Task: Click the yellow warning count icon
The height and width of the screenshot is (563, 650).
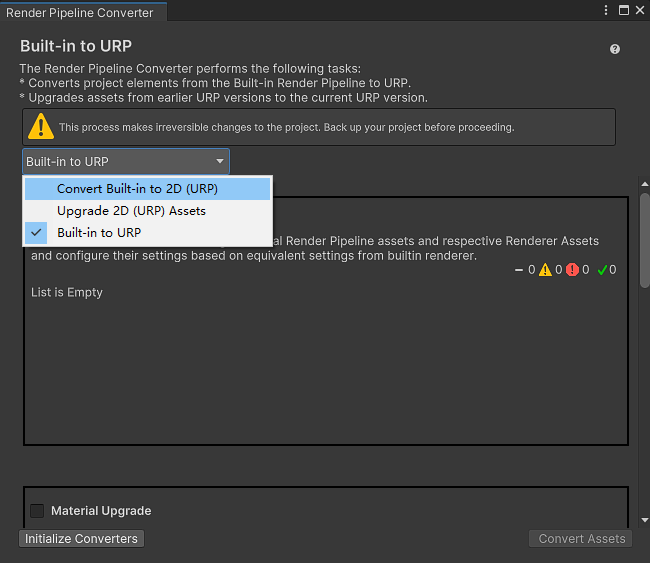Action: click(x=545, y=270)
